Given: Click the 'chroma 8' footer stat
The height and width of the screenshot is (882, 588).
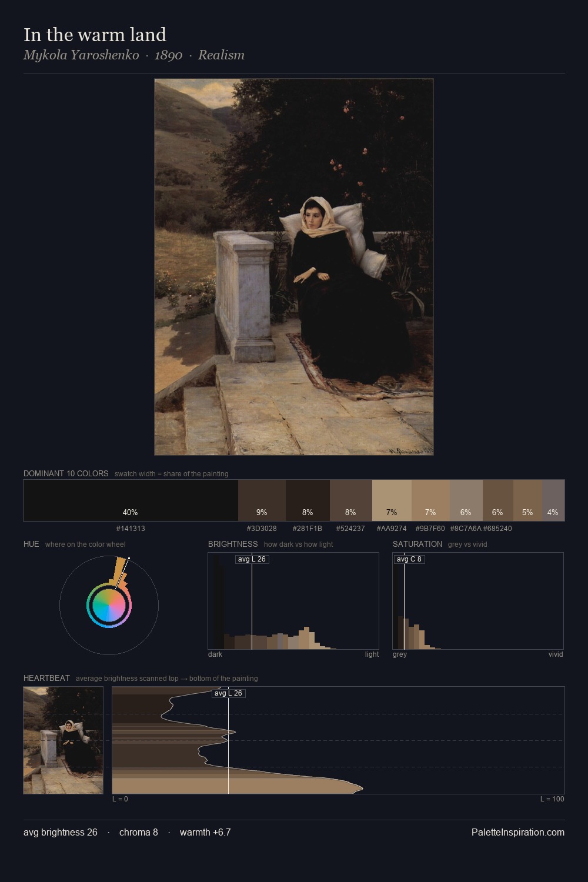Looking at the screenshot, I should [139, 832].
